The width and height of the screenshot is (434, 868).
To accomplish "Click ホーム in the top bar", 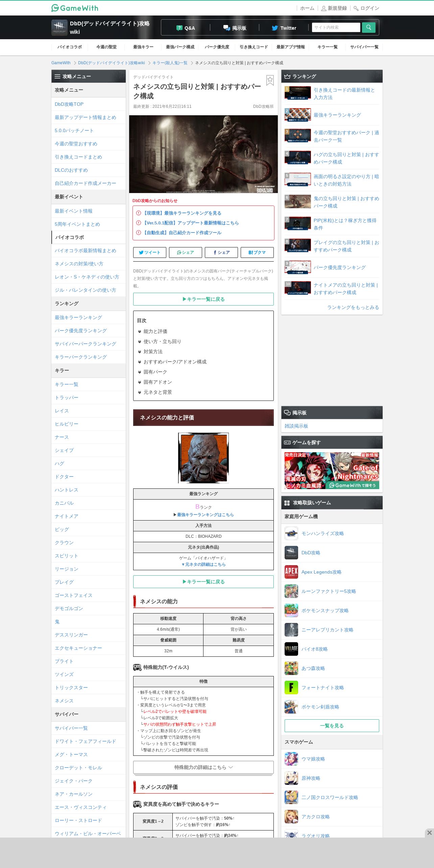I will pos(307,8).
